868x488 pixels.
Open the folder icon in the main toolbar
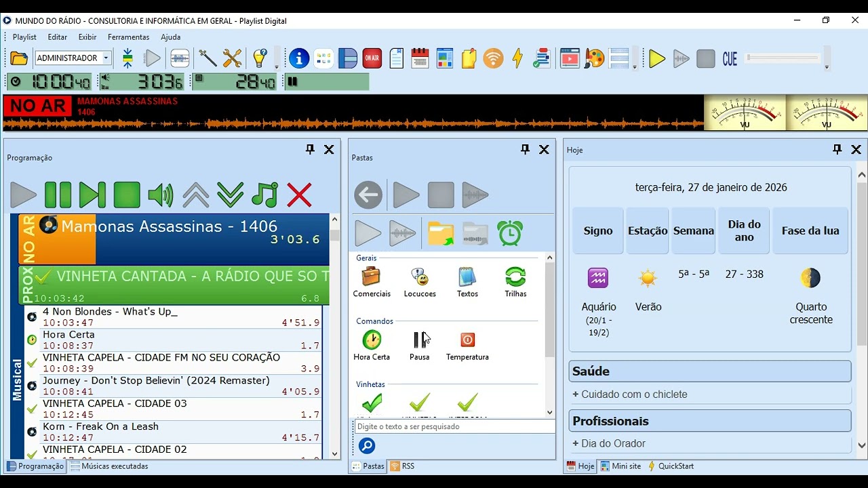tap(19, 58)
